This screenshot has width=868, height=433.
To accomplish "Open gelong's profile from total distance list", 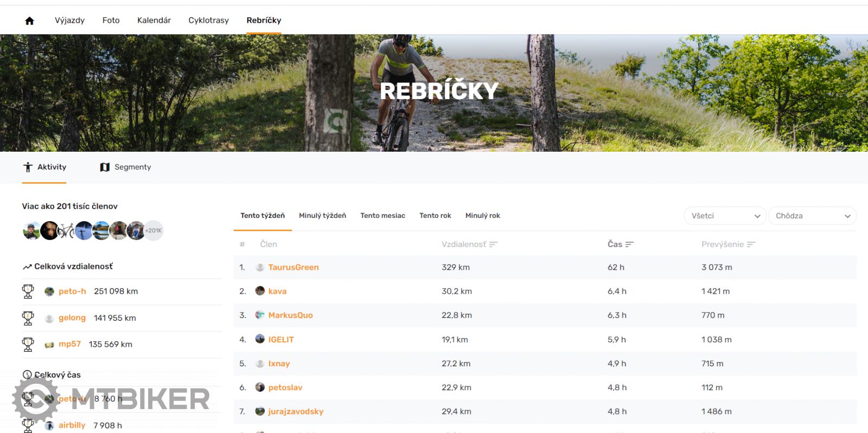I will pyautogui.click(x=72, y=318).
